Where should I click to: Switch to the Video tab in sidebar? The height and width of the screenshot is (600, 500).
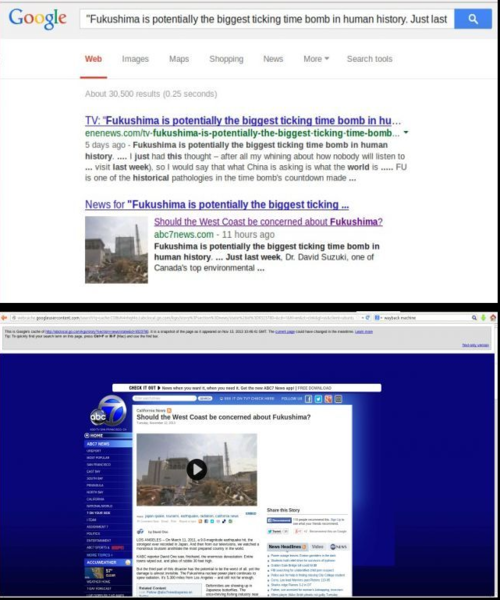tap(318, 547)
